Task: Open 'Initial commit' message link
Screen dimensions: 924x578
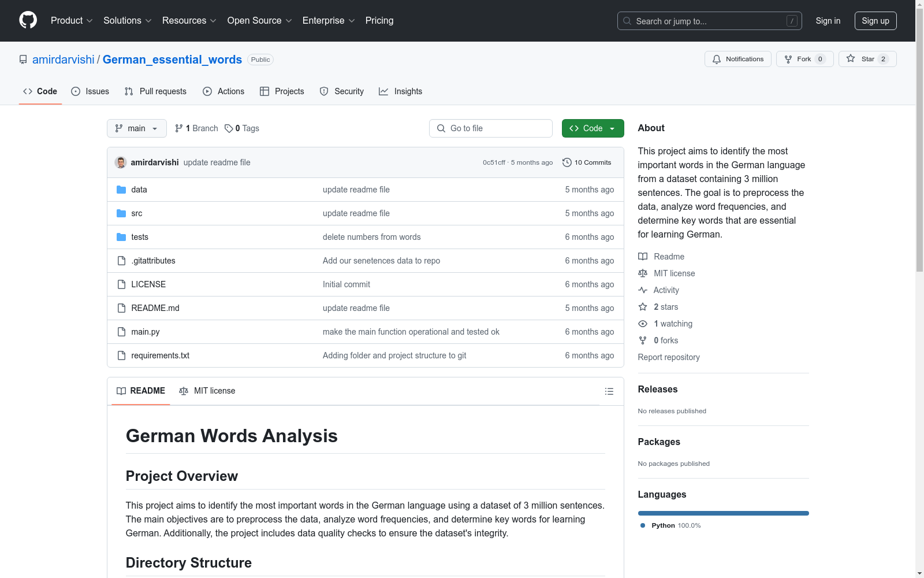Action: coord(346,284)
